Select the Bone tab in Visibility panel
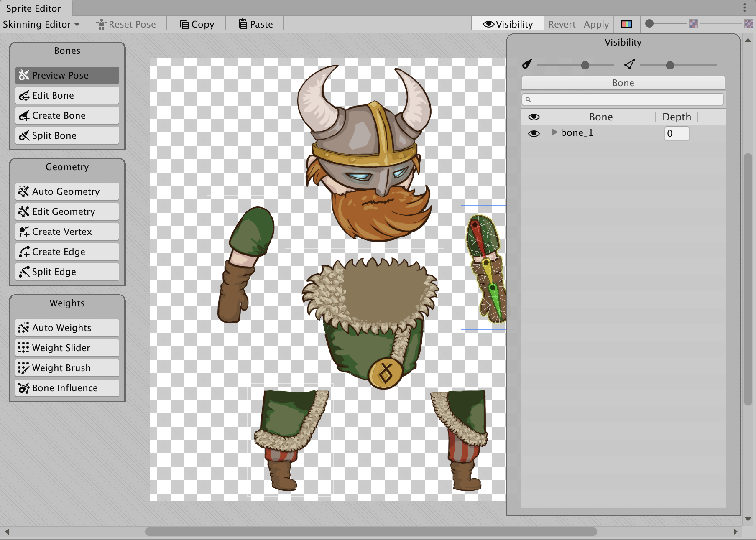Viewport: 756px width, 540px height. click(x=623, y=83)
